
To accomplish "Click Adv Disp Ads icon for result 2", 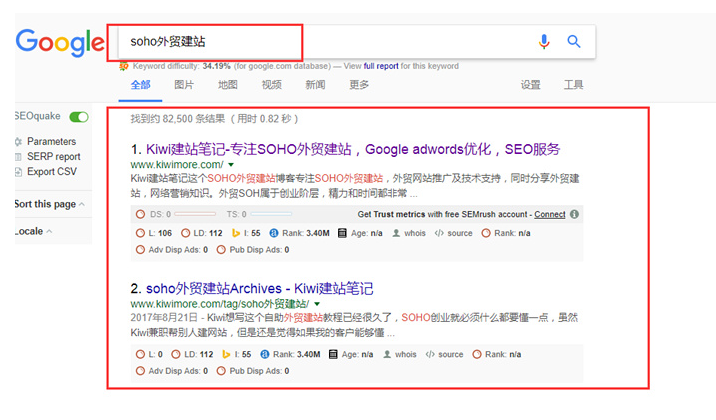I will coord(140,371).
